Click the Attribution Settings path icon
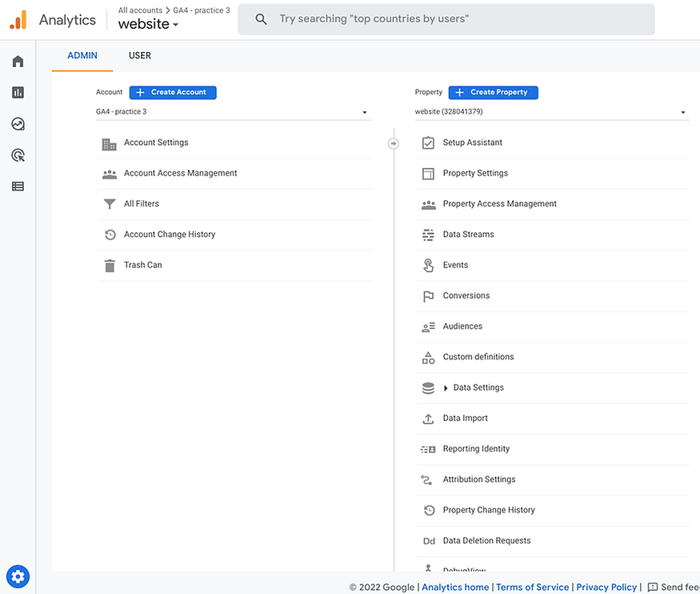This screenshot has width=700, height=594. (x=426, y=480)
